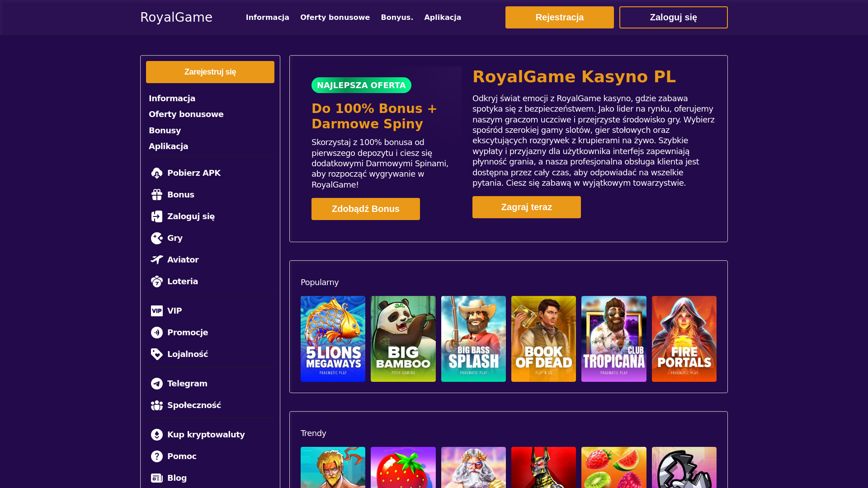Click the Loteria text label in sidebar
This screenshot has width=868, height=488.
click(183, 282)
